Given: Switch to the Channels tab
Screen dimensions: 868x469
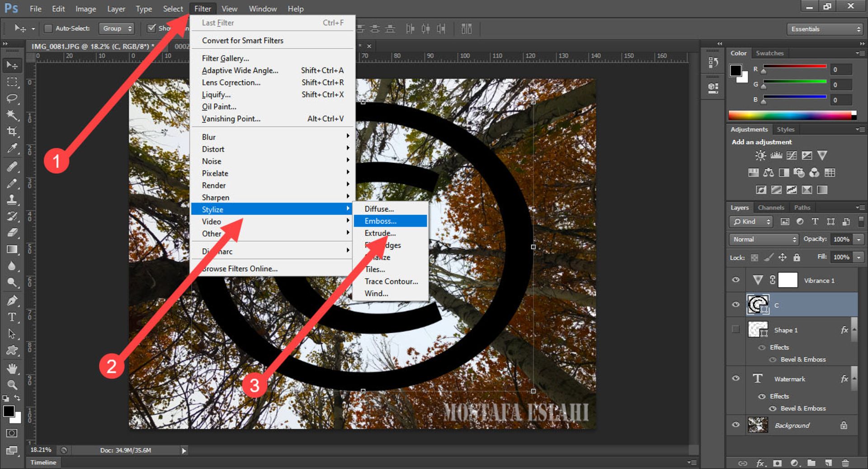Looking at the screenshot, I should (771, 208).
